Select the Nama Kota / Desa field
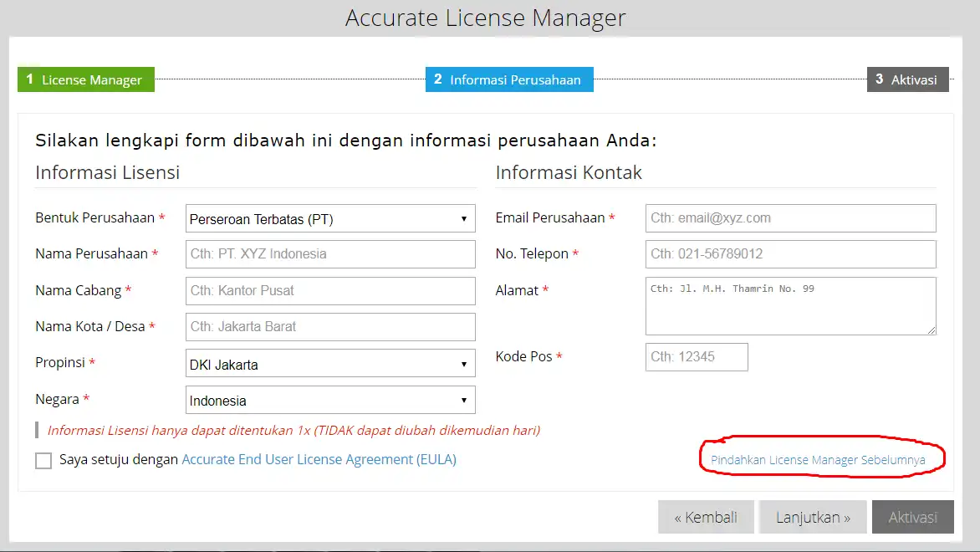 pyautogui.click(x=330, y=327)
